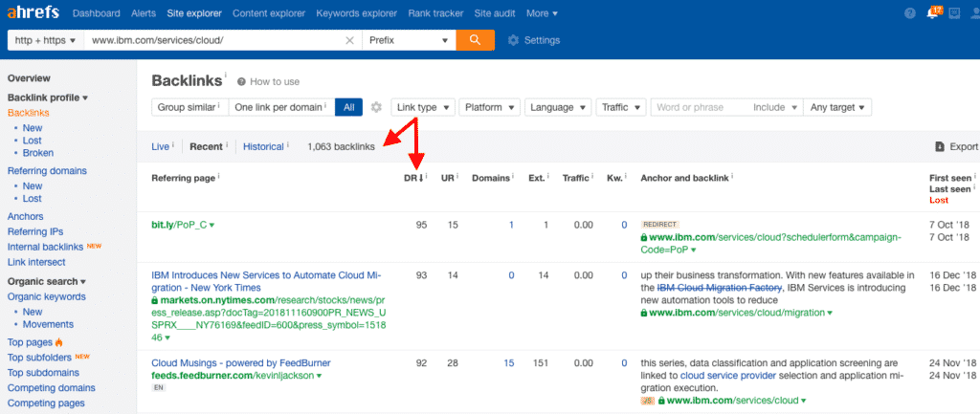Image resolution: width=980 pixels, height=414 pixels.
Task: Open Keywords explorer in top menu
Action: click(356, 13)
